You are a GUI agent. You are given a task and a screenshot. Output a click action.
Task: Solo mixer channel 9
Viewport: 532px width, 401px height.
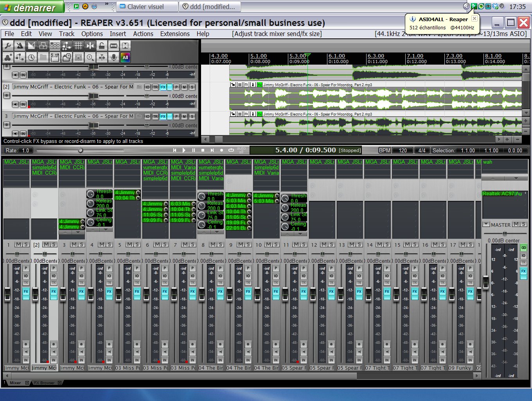click(248, 244)
